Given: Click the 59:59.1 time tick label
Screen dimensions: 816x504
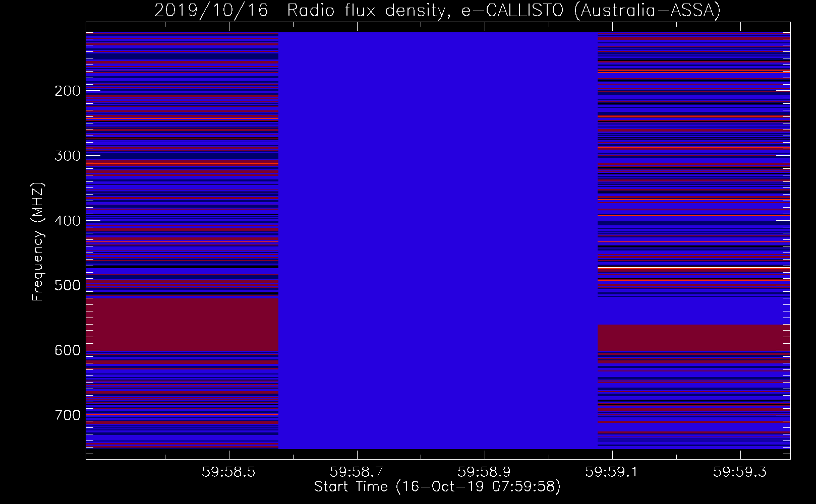Looking at the screenshot, I should pos(612,472).
